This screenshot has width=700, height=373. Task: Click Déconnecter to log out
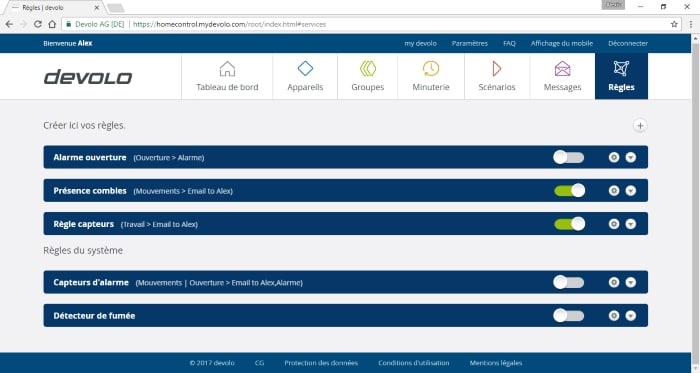point(628,43)
